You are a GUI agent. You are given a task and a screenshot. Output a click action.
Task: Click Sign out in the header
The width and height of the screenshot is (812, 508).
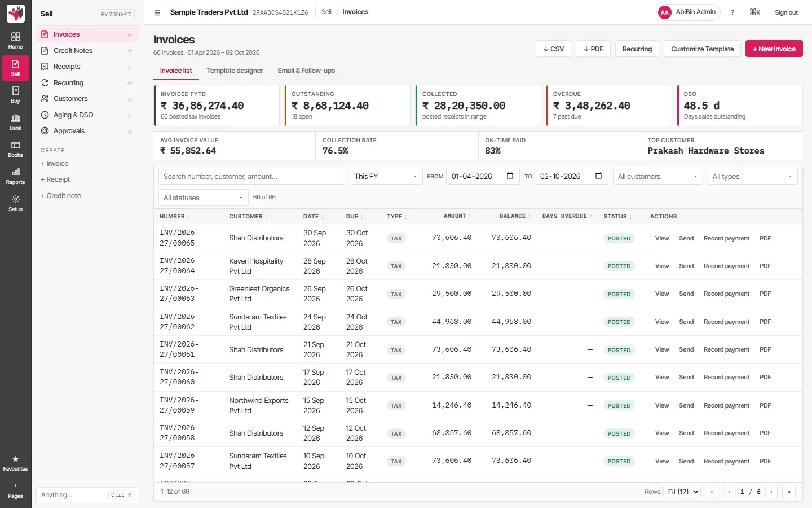pyautogui.click(x=786, y=12)
